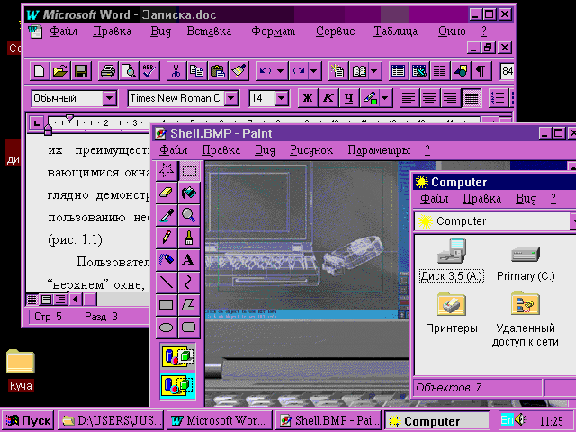Pick the color eyedropper tool in Paint

click(166, 215)
